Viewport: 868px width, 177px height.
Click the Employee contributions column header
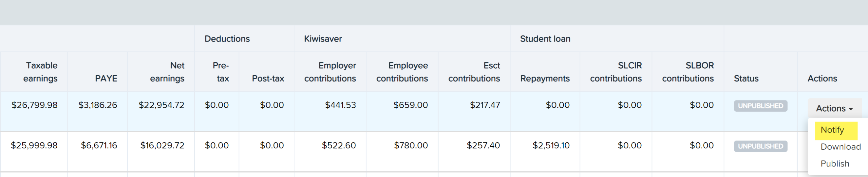coord(402,72)
